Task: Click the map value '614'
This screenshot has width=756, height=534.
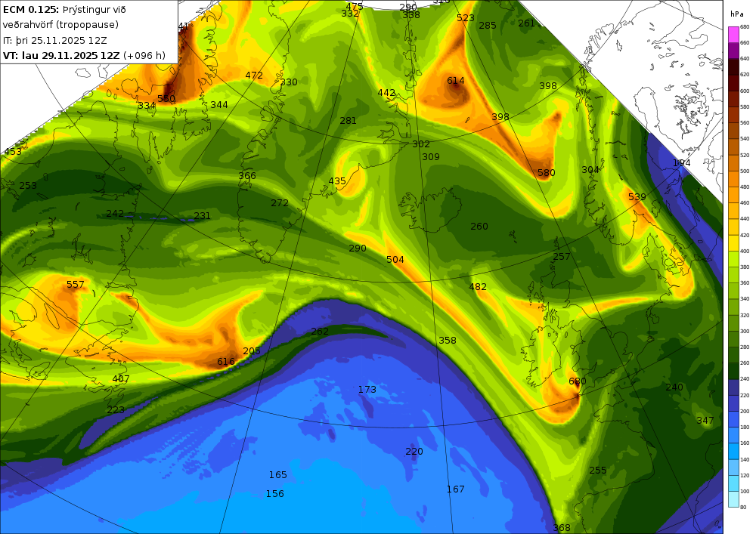Action: [456, 80]
